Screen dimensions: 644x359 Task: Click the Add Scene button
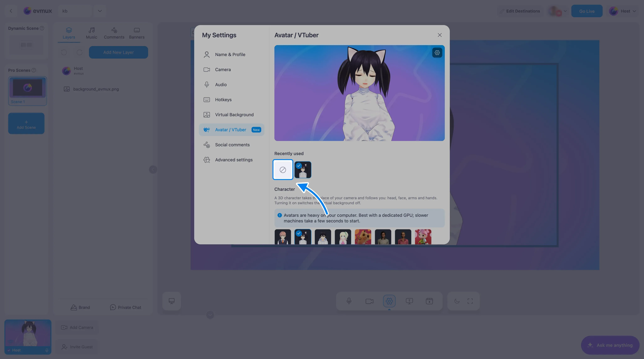click(26, 123)
